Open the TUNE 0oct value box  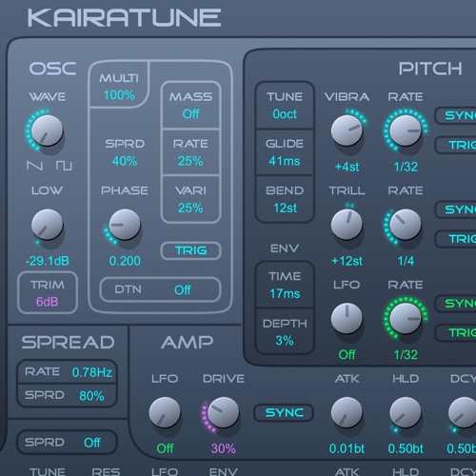[x=285, y=106]
